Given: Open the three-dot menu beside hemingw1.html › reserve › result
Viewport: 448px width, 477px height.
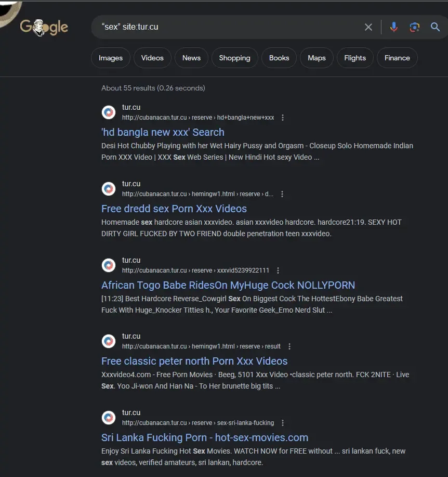Looking at the screenshot, I should pyautogui.click(x=289, y=346).
